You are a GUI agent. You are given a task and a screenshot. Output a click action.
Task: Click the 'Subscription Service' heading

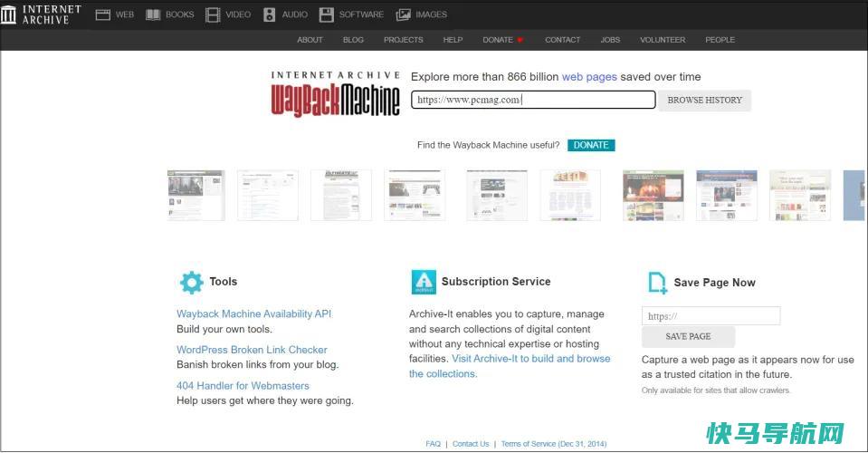(496, 282)
